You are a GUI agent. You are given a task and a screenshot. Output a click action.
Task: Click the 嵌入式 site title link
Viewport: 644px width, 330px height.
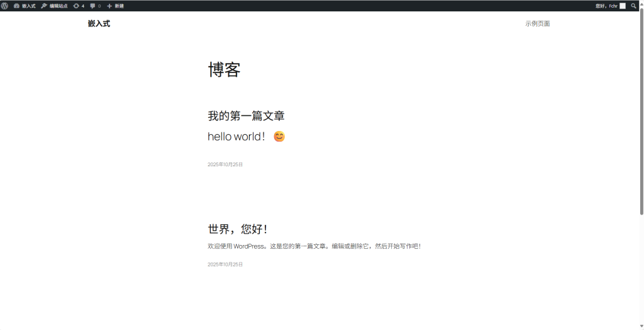click(99, 24)
